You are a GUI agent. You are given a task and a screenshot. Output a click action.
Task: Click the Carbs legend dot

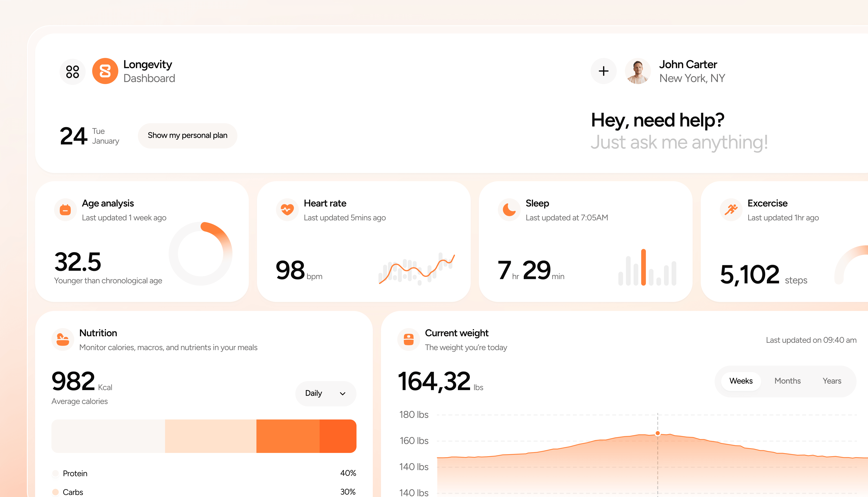[55, 492]
